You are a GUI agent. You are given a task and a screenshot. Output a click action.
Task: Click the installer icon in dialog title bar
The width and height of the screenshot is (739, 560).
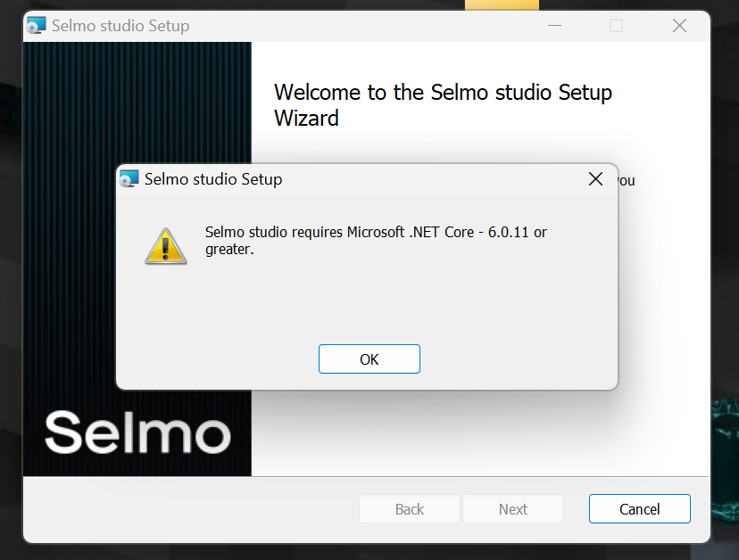tap(129, 179)
